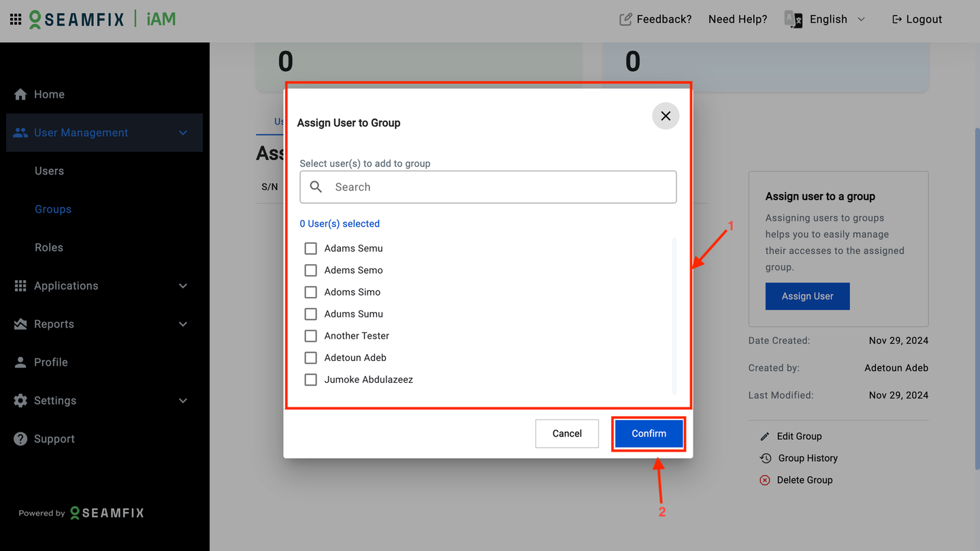
Task: Click the Assign User button
Action: (807, 296)
